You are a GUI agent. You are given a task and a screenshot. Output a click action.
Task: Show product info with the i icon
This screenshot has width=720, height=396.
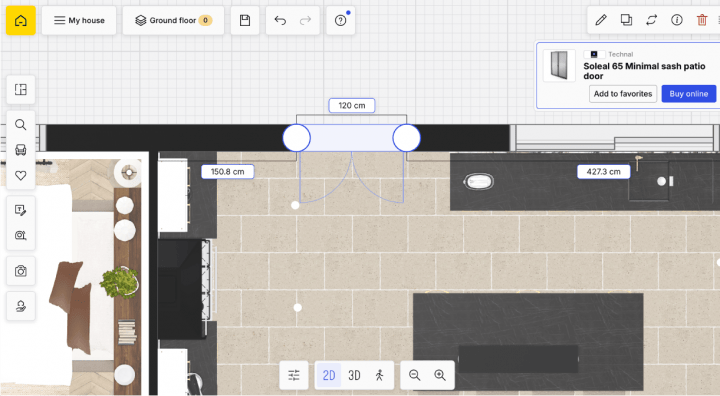[676, 20]
